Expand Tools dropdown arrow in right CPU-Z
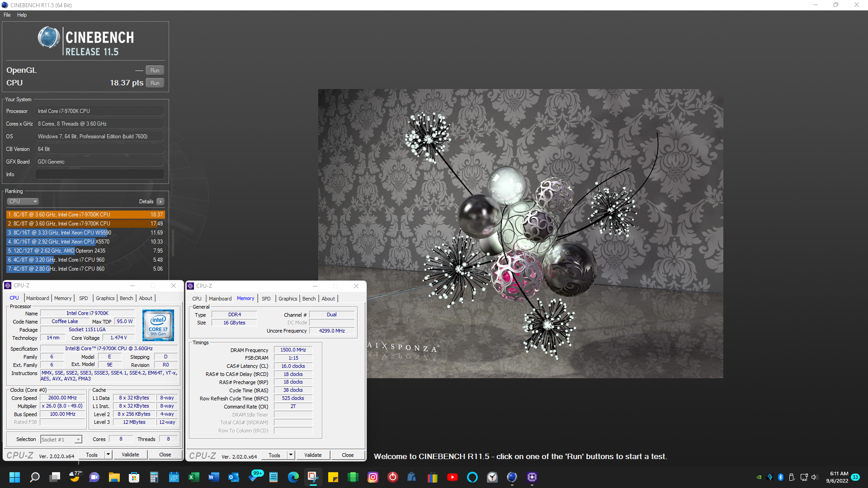868x488 pixels. [291, 455]
